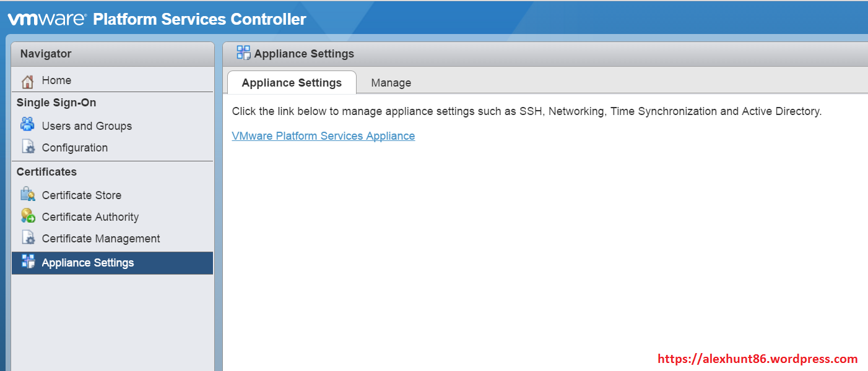Click the Users and Groups icon
This screenshot has height=371, width=868.
27,125
